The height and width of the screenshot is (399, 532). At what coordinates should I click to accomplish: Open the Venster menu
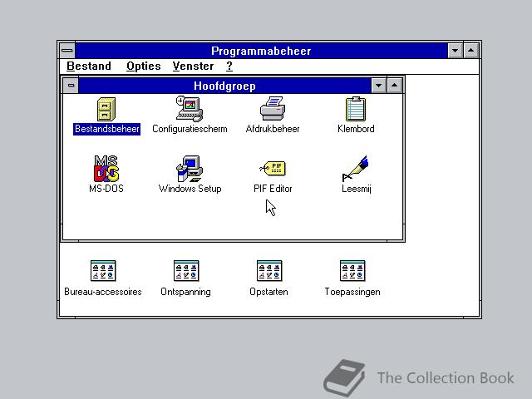point(193,66)
